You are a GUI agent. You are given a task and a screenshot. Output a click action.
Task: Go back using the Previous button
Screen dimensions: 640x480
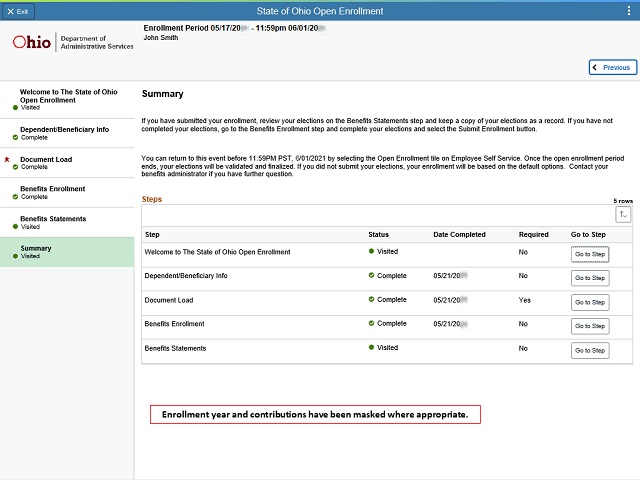[x=613, y=67]
